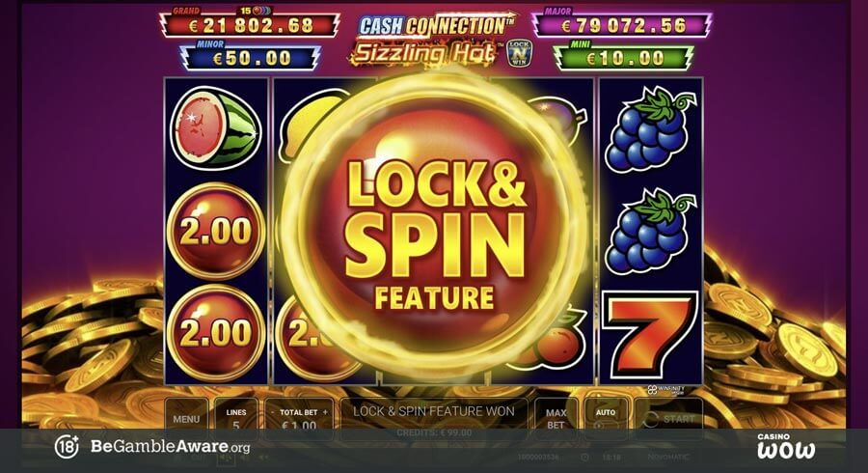
Task: Click the bottom 2.00 coin on the first reel
Action: coord(216,333)
